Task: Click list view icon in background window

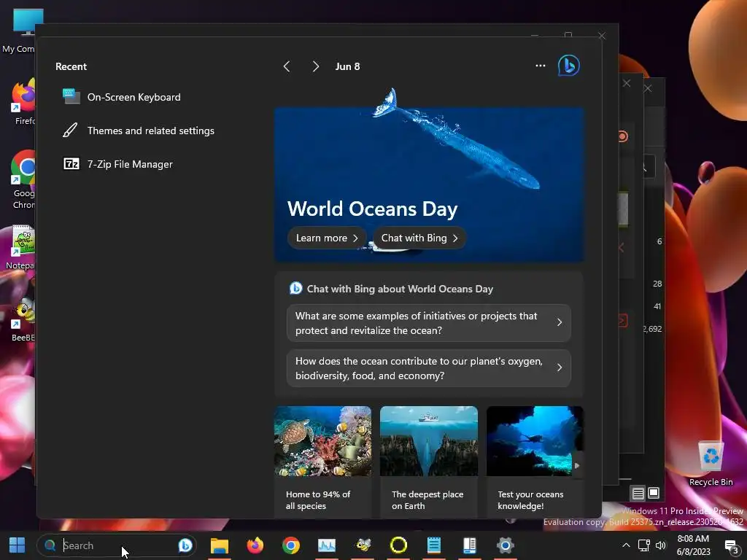Action: click(x=638, y=494)
